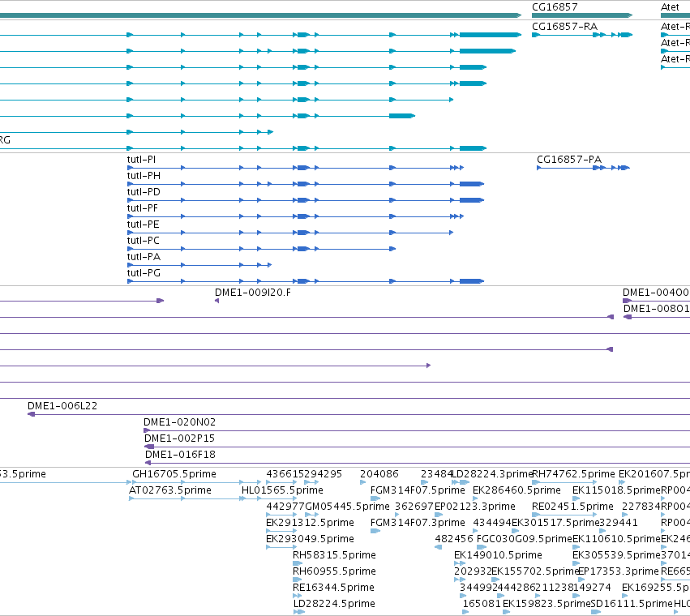The width and height of the screenshot is (690, 616).
Task: Select the EK286460.5prime EST label
Action: (x=516, y=490)
